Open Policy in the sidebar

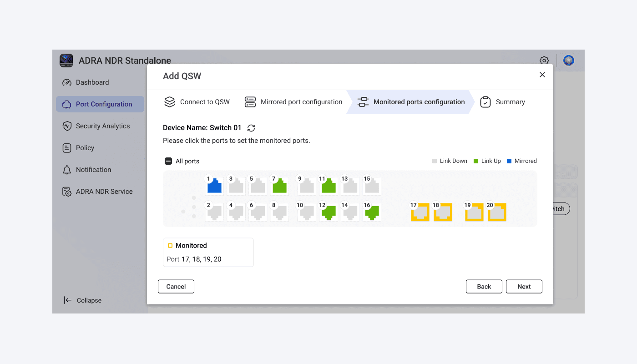(x=100, y=148)
